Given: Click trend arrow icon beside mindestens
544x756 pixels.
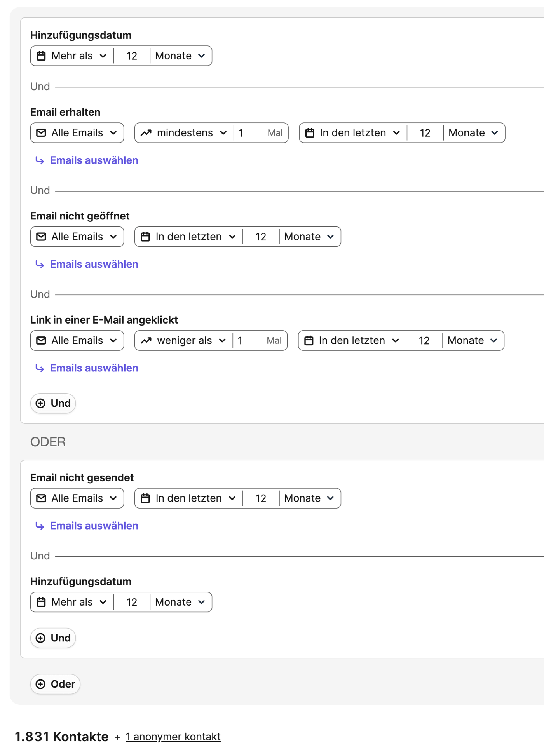Looking at the screenshot, I should (x=146, y=133).
